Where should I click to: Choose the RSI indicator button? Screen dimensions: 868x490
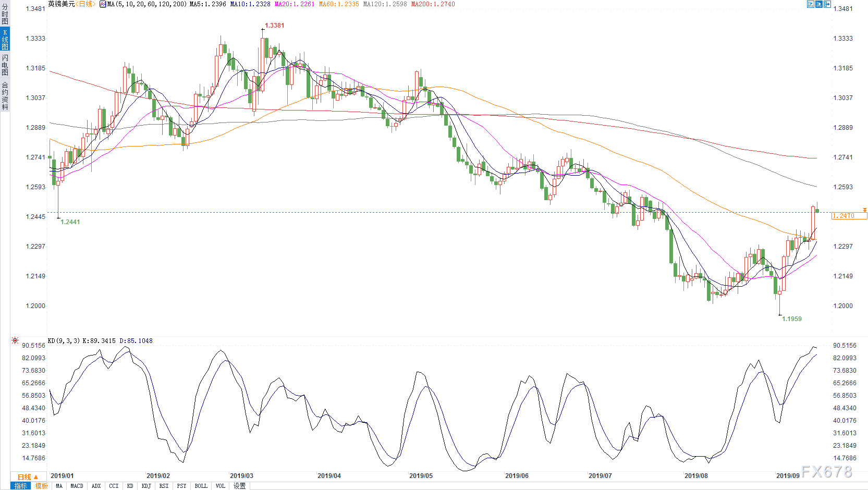point(164,486)
